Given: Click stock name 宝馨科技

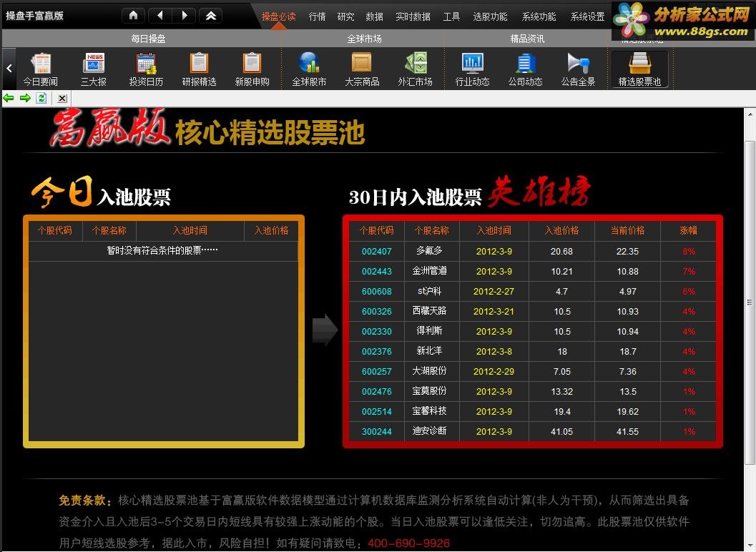Looking at the screenshot, I should click(x=430, y=411).
